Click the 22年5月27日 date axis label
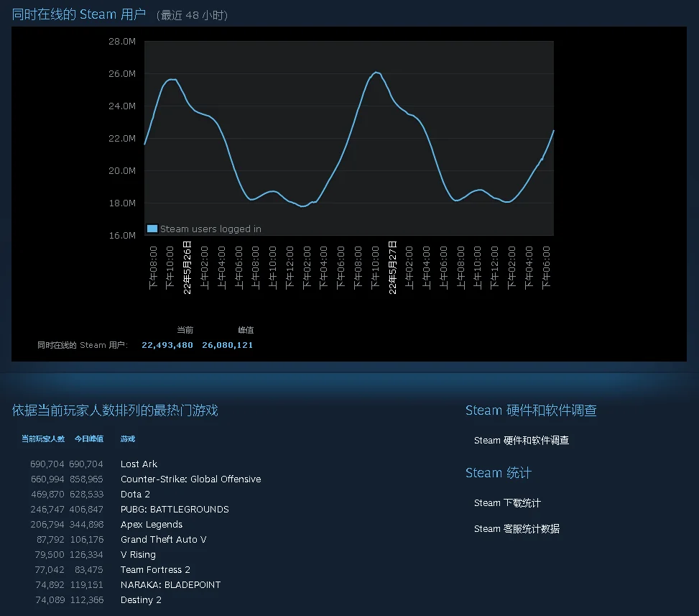This screenshot has height=616, width=699. click(392, 267)
